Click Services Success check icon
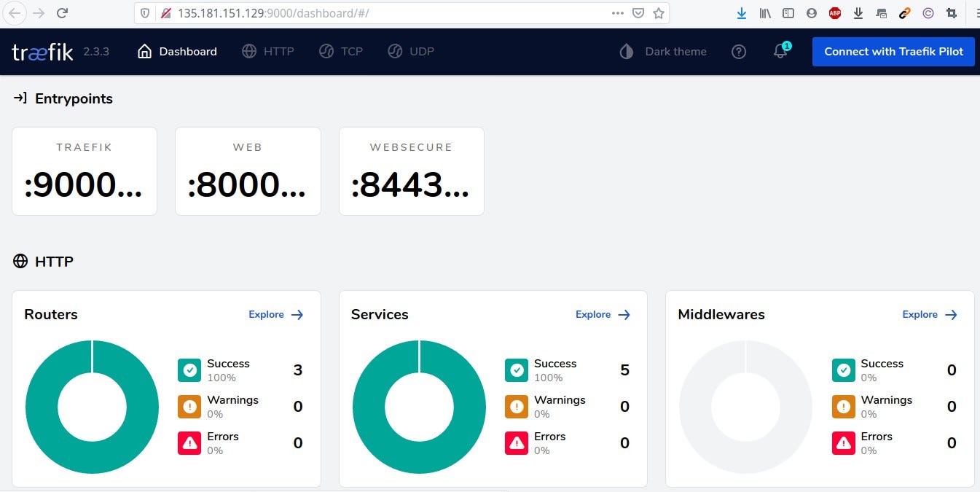Viewport: 980px width, 492px height. [x=517, y=370]
